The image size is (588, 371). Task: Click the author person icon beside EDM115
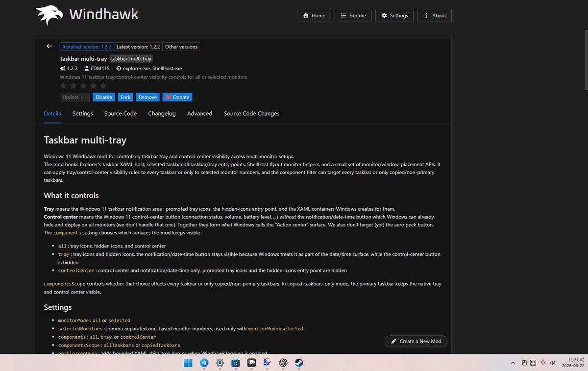(87, 69)
